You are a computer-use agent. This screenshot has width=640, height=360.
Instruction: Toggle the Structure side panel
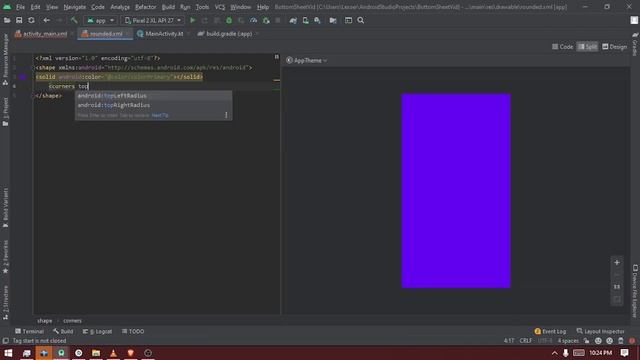tap(5, 302)
